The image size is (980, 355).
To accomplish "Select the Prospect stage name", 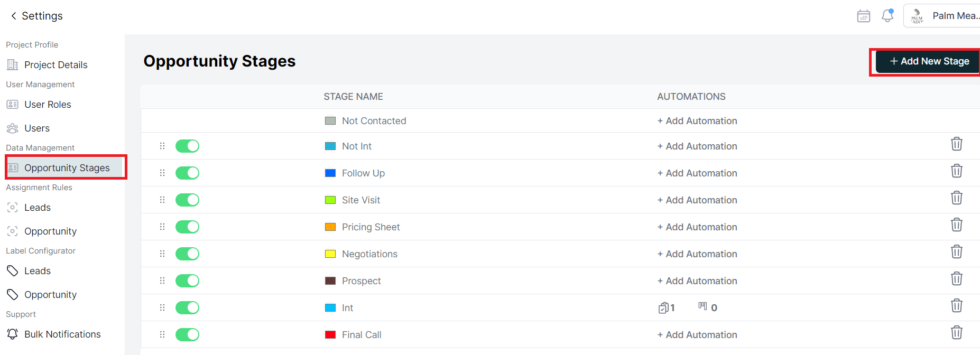I will click(361, 281).
